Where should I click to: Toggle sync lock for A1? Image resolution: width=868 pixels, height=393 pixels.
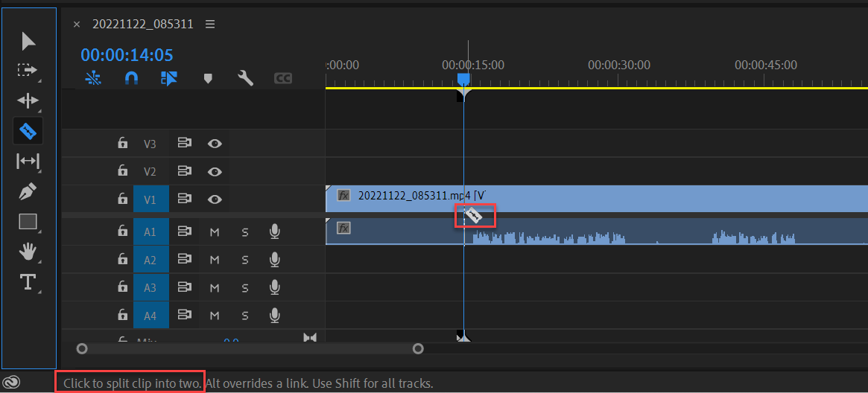coord(184,232)
